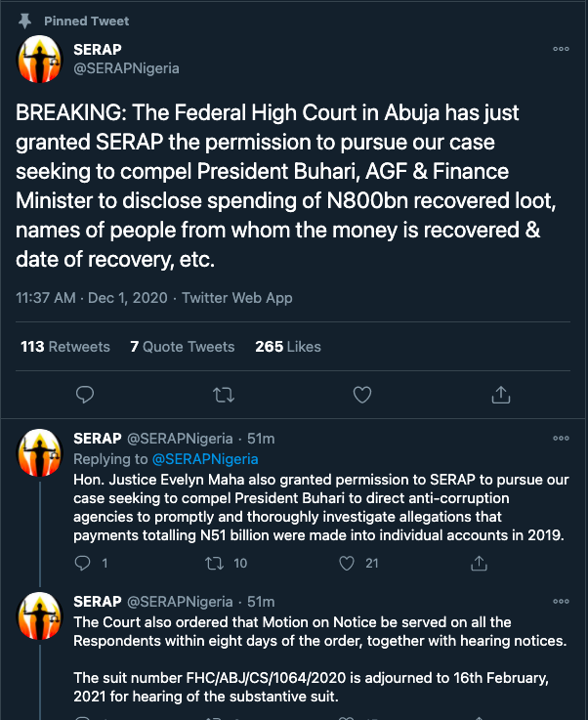Click the Twitter Web App source label
This screenshot has width=588, height=720.
point(237,298)
